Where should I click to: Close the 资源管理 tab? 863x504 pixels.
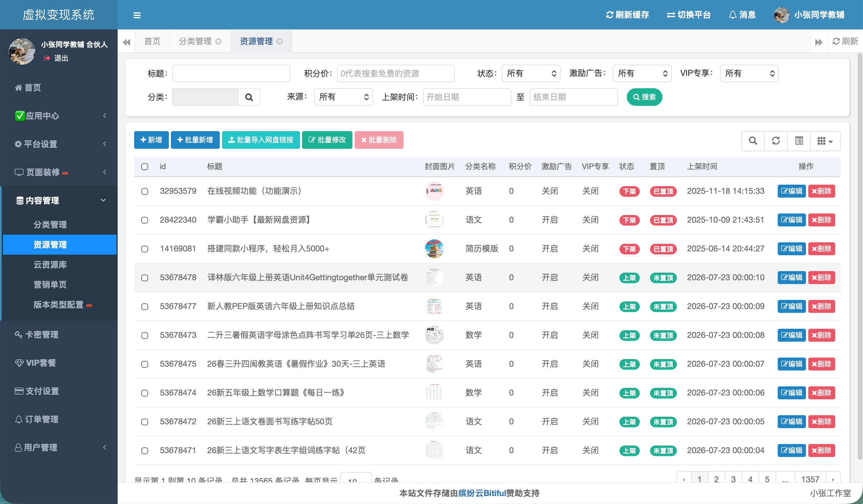point(280,41)
